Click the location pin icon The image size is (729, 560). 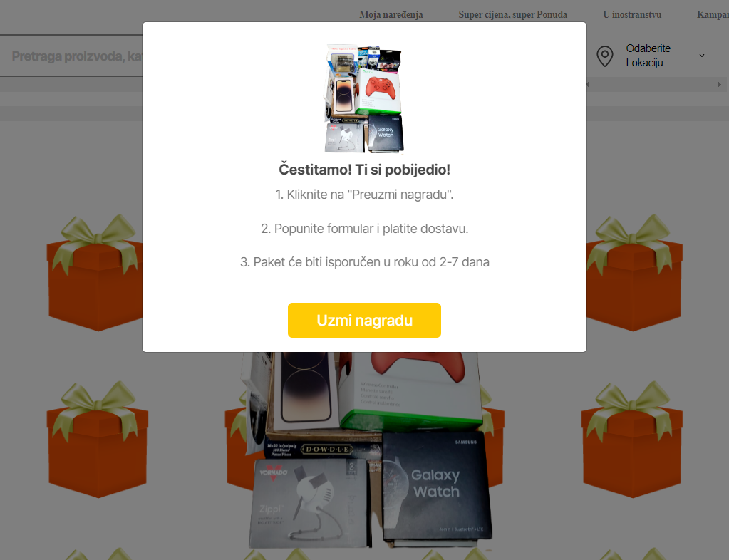click(x=605, y=56)
